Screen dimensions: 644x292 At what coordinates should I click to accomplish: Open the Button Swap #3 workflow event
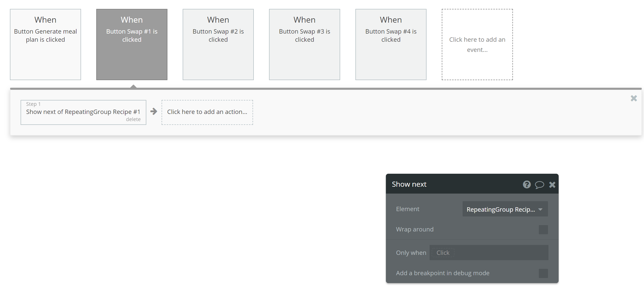305,45
